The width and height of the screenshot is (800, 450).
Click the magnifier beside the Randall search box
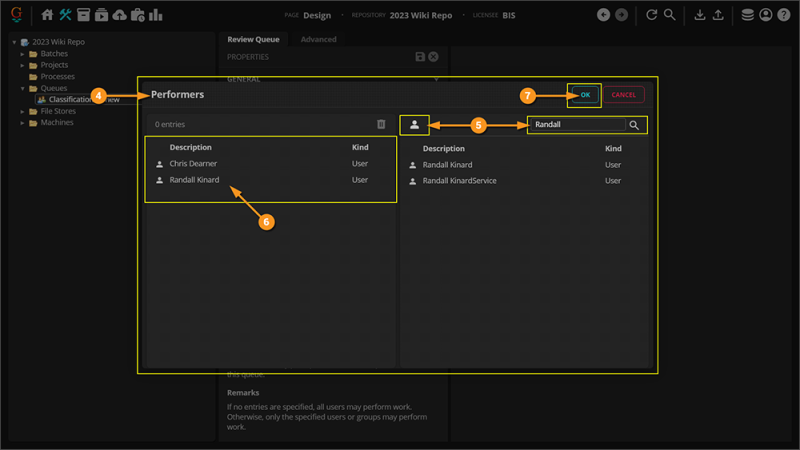[x=634, y=125]
